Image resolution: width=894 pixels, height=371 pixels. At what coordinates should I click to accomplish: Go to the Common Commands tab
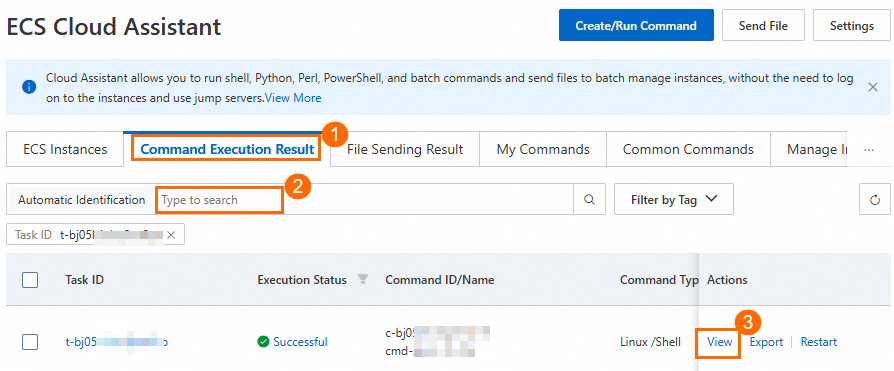(x=688, y=149)
